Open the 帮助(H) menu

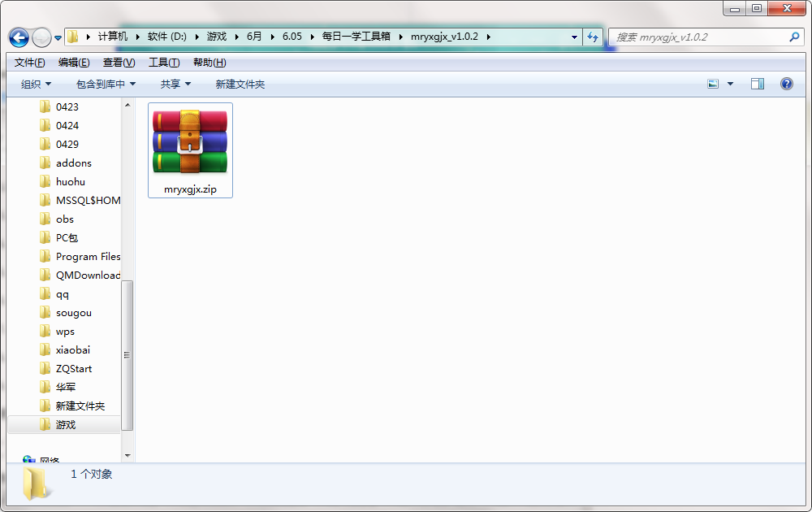[209, 63]
